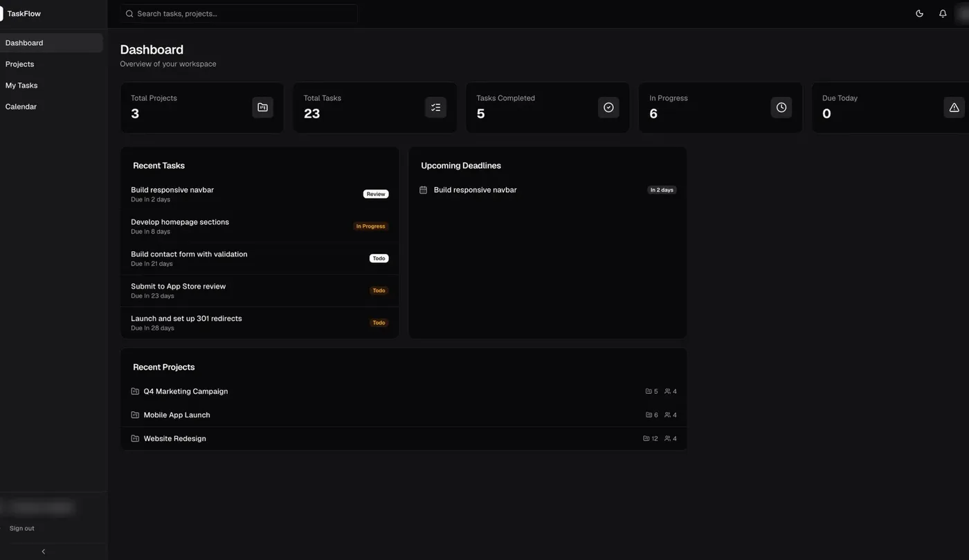Click the Total Tasks checklist icon
Viewport: 969px width, 560px height.
coord(435,107)
